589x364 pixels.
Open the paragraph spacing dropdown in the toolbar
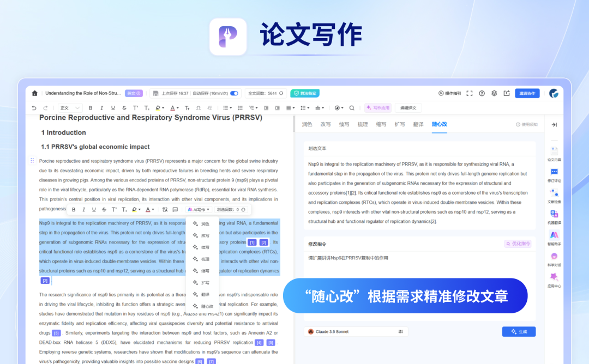point(320,108)
